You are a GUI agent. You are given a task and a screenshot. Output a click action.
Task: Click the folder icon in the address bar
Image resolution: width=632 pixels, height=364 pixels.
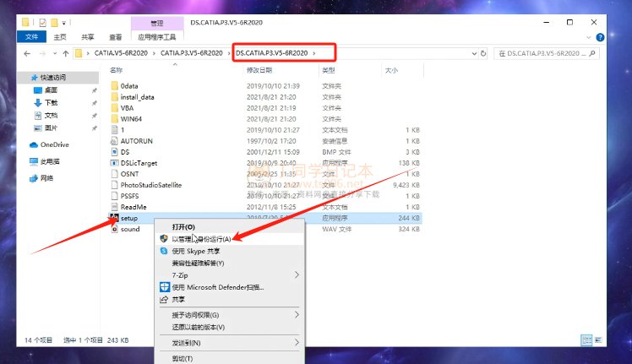(79, 53)
